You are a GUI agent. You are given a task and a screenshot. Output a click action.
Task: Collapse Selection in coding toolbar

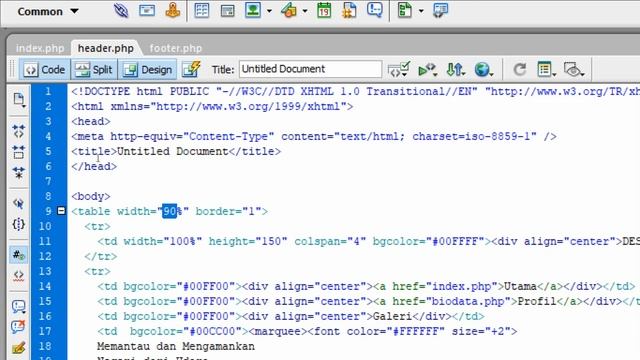[18, 152]
